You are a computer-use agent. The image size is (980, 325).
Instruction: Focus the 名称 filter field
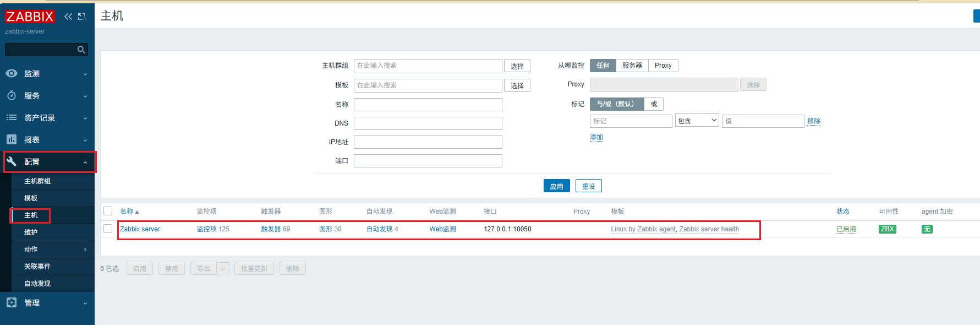(x=428, y=105)
